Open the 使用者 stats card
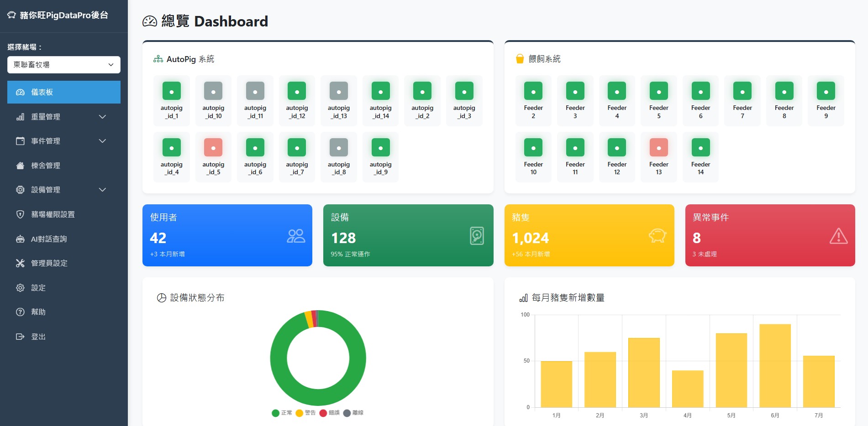 tap(227, 235)
